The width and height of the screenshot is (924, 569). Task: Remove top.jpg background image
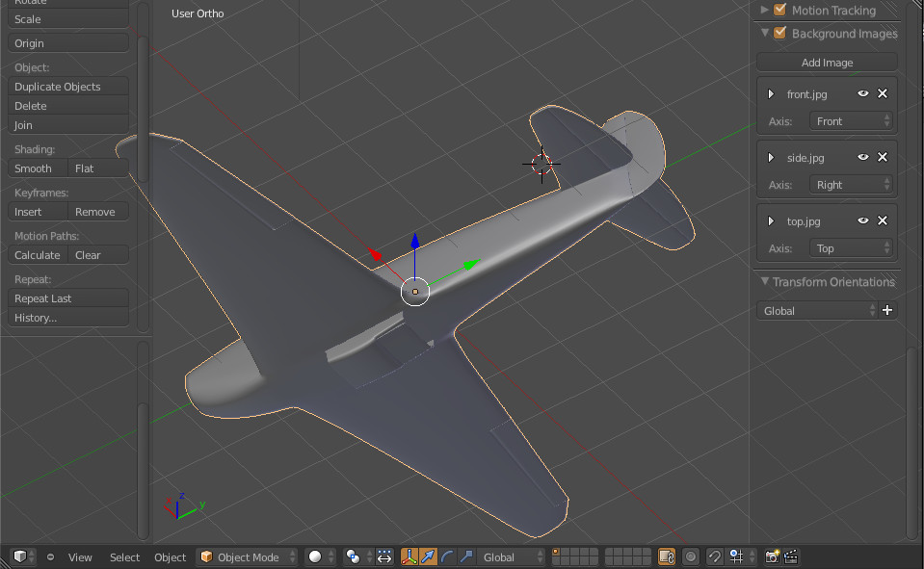[x=883, y=220]
